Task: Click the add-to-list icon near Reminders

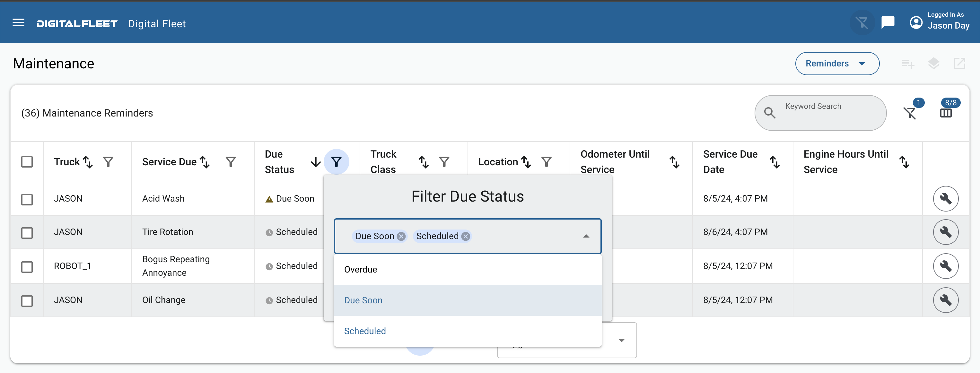Action: (x=908, y=64)
